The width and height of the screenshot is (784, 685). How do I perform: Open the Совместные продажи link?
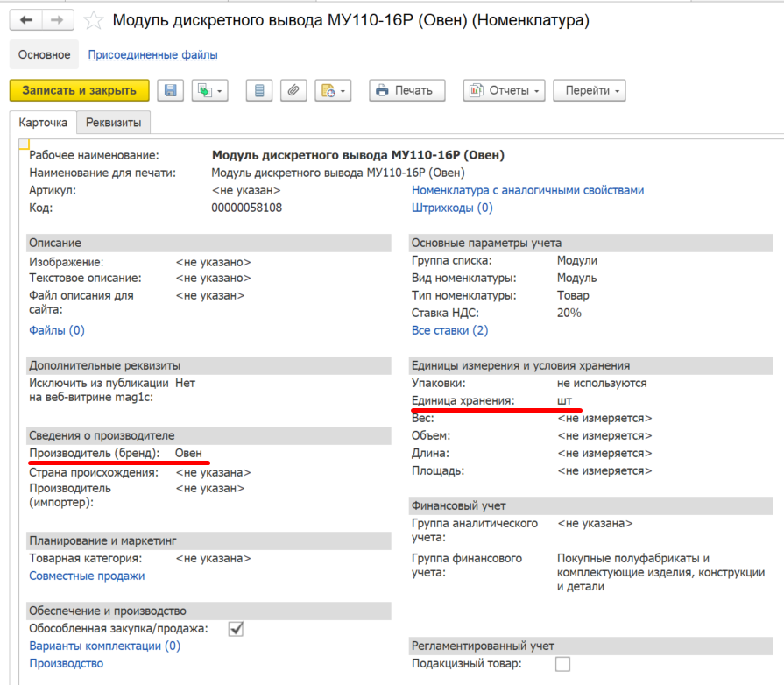pos(87,576)
